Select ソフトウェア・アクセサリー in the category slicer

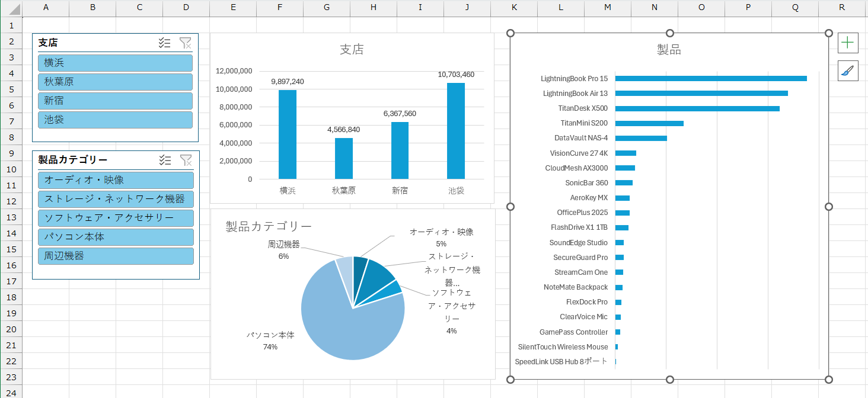tap(115, 218)
